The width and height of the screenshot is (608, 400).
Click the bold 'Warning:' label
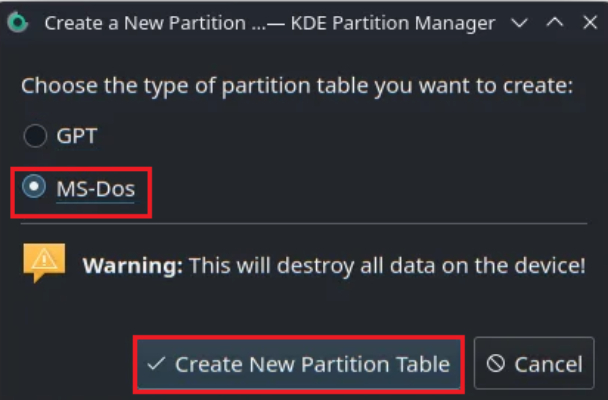click(x=133, y=266)
